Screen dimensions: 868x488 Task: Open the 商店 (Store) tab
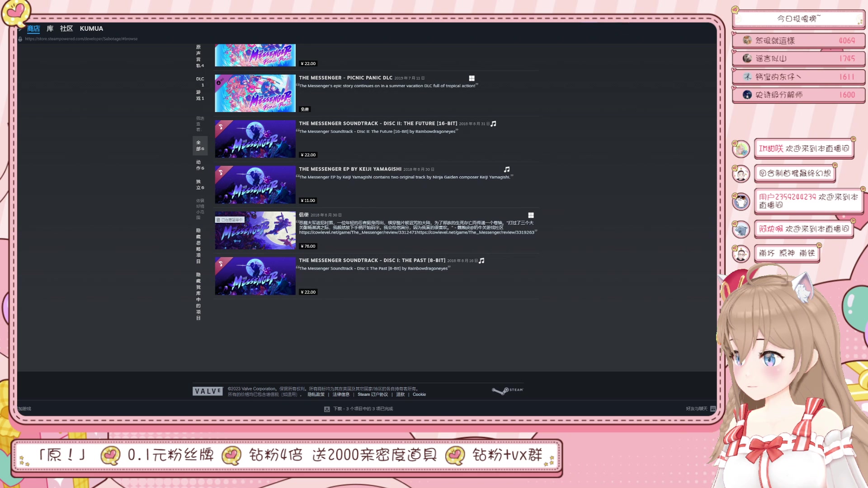(x=33, y=28)
